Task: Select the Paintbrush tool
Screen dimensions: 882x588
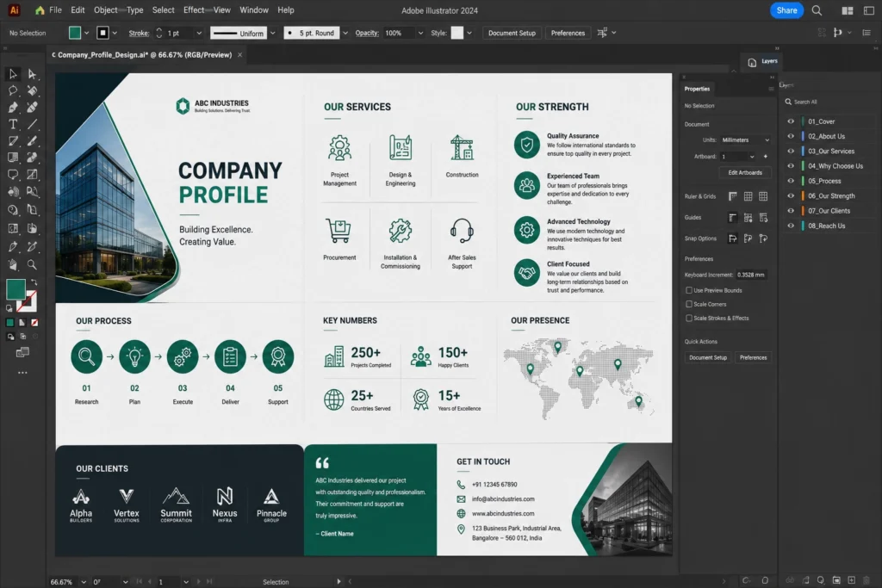Action: [x=32, y=141]
